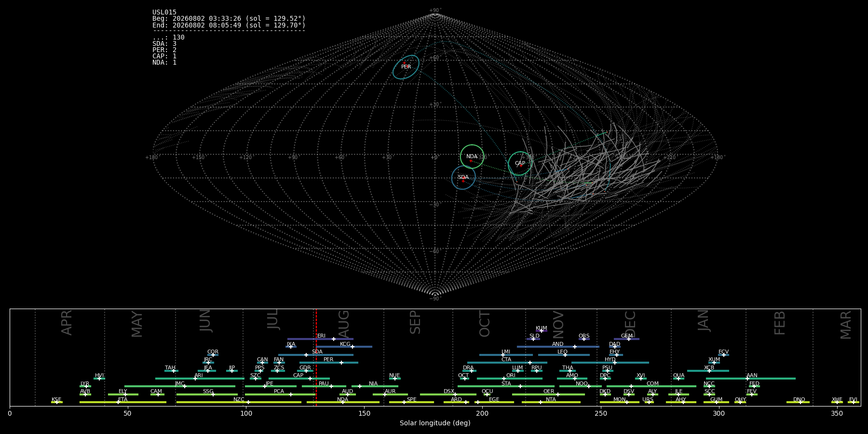
Task: Select the GEM shower bar in timeline
Action: 626,339
